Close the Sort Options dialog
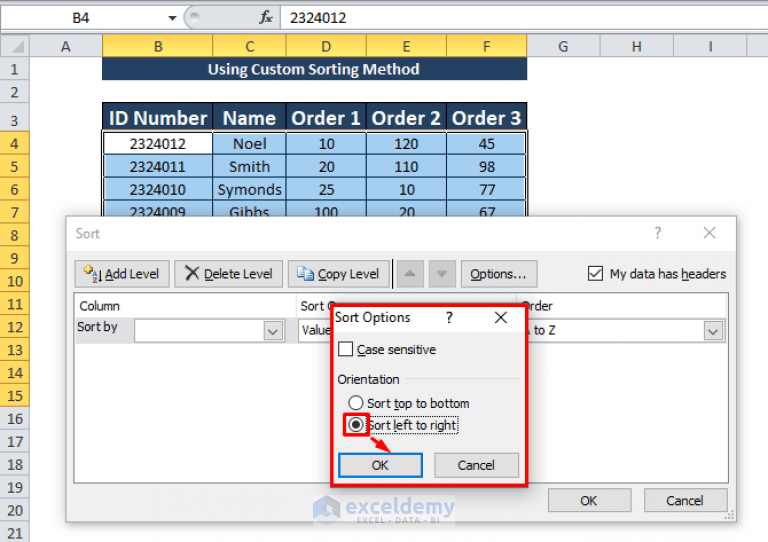Viewport: 768px width, 542px height. click(x=501, y=317)
